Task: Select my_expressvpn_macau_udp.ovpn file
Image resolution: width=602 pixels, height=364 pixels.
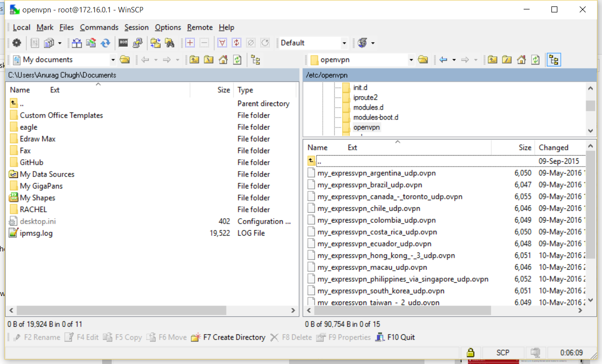Action: pos(371,267)
